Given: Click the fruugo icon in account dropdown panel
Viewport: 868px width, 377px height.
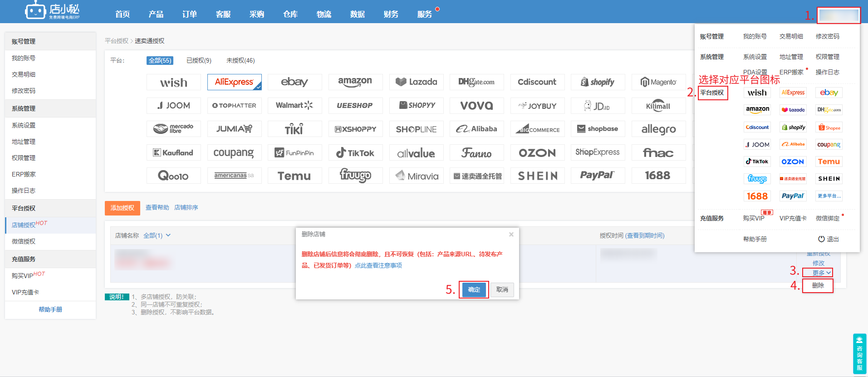Looking at the screenshot, I should (757, 179).
